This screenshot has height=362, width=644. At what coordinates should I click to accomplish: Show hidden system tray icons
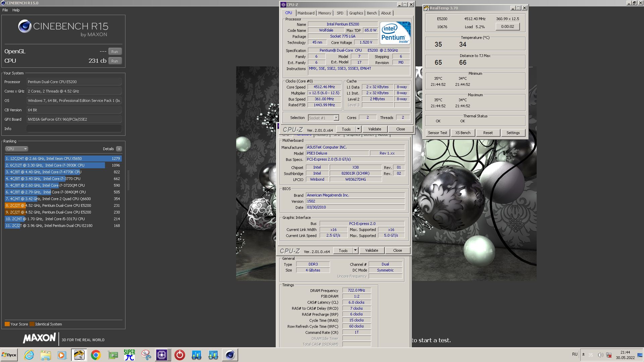click(x=584, y=355)
